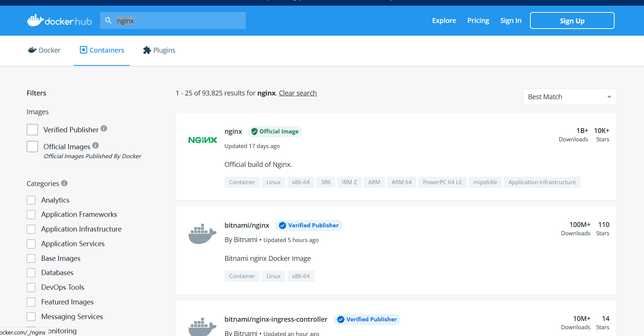This screenshot has height=336, width=644.
Task: Switch to the Plugins tab
Action: (159, 50)
